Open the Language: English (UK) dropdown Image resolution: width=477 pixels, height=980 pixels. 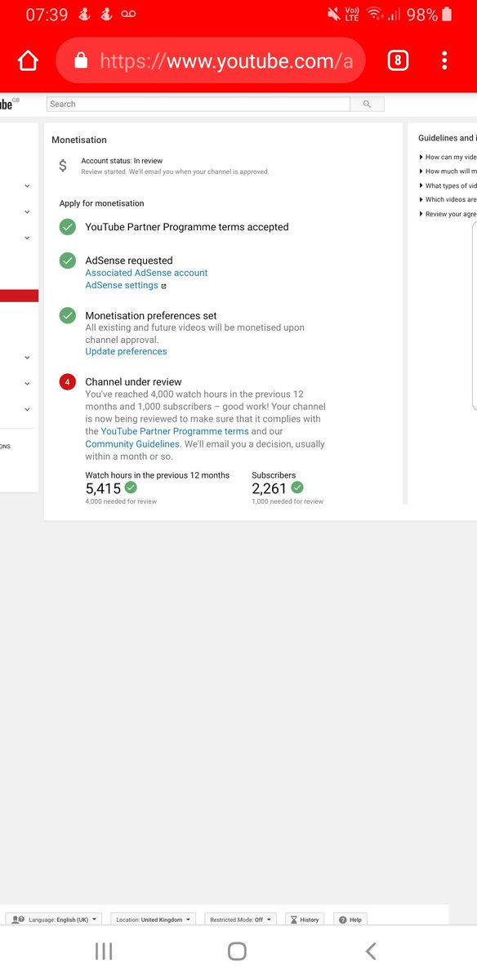[x=54, y=920]
